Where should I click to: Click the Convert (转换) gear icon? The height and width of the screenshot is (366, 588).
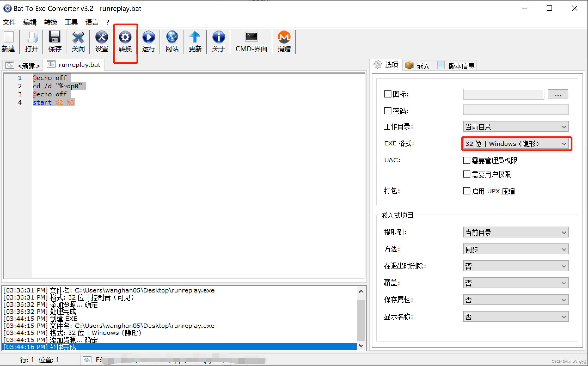click(x=125, y=37)
